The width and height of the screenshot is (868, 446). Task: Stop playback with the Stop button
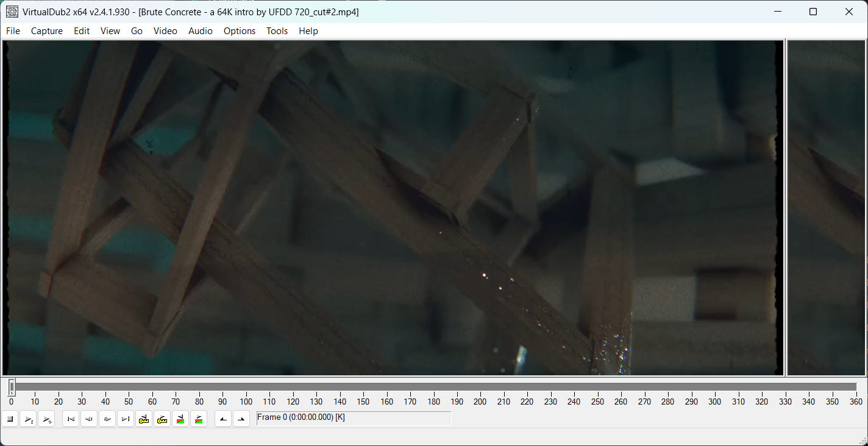[x=10, y=419]
